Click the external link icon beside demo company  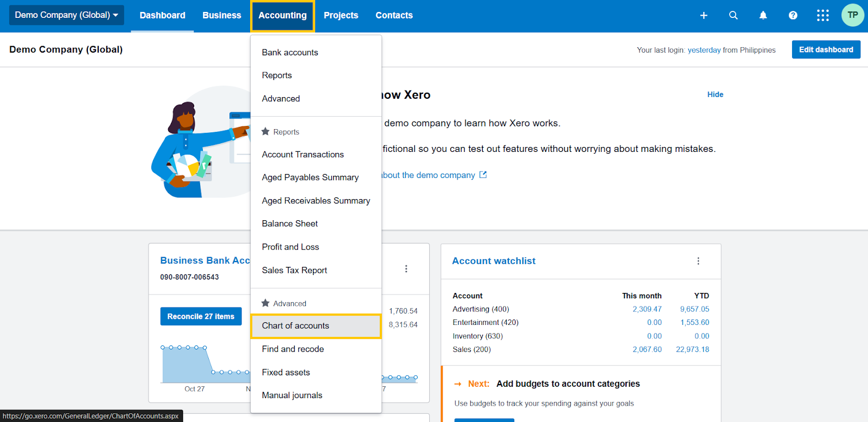(483, 175)
